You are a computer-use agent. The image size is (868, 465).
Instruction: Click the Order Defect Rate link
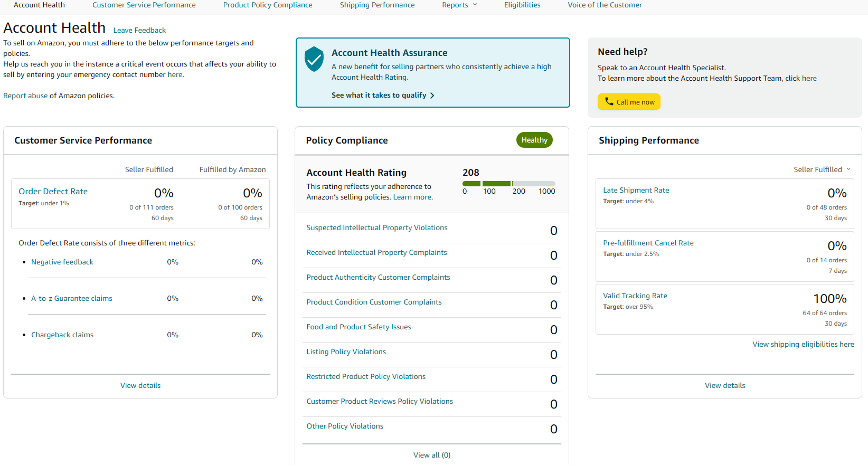(53, 192)
